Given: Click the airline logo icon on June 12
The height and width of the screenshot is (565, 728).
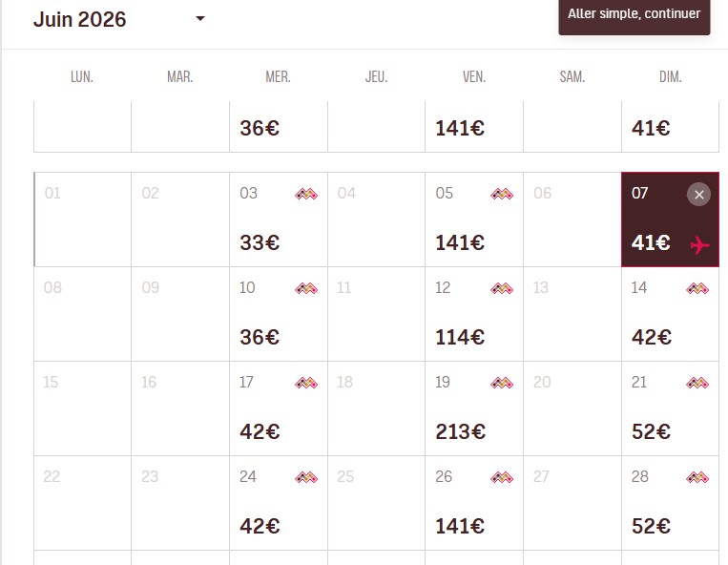Looking at the screenshot, I should [502, 288].
